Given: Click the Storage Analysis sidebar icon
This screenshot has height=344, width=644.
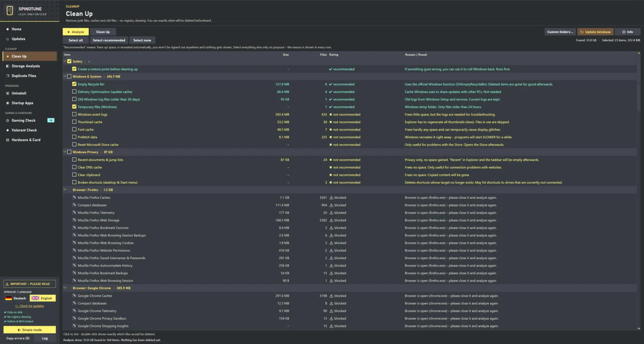Looking at the screenshot, I should (8, 66).
